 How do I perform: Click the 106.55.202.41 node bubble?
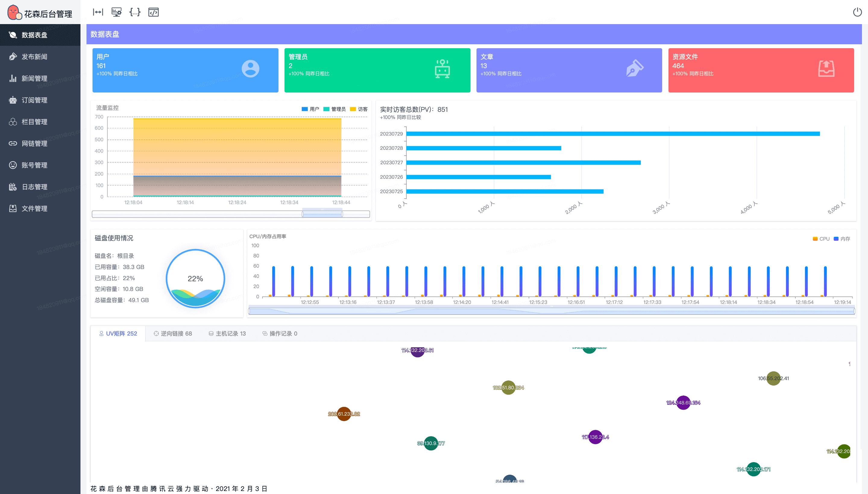pos(773,378)
